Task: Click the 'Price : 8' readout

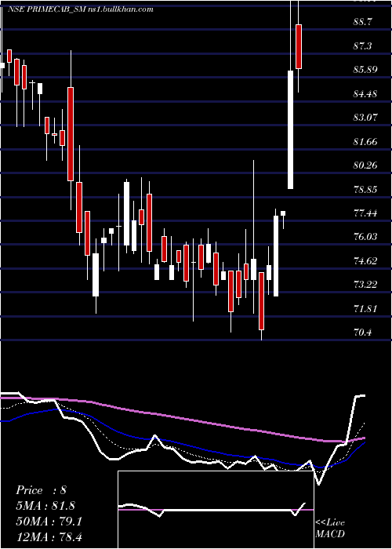Action: click(x=41, y=490)
